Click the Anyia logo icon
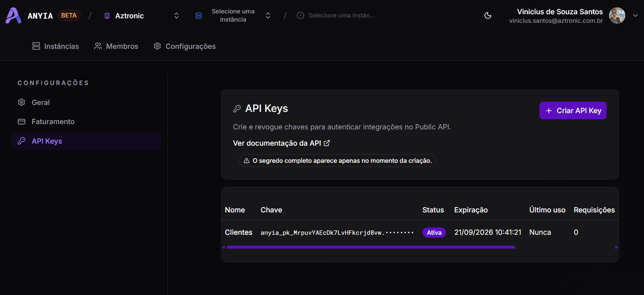This screenshot has width=644, height=295. click(x=13, y=15)
